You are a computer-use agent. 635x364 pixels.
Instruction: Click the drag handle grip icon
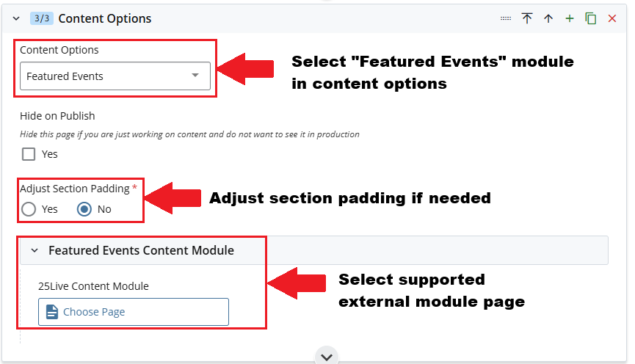click(506, 19)
